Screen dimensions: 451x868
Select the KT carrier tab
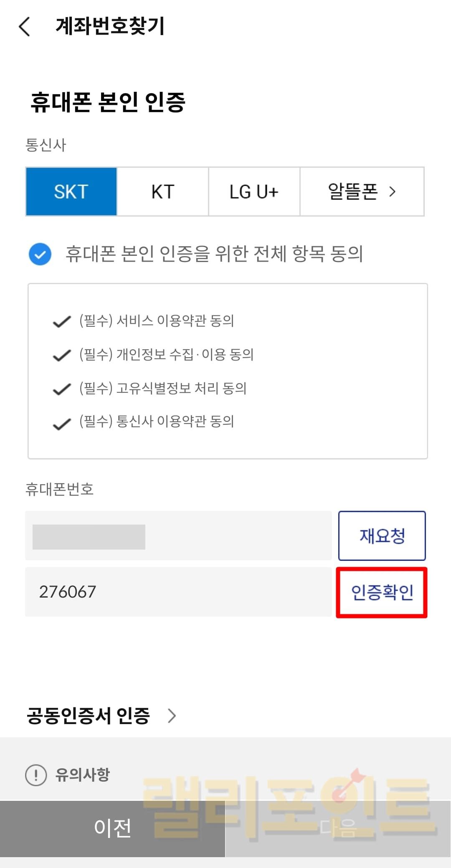pyautogui.click(x=163, y=192)
